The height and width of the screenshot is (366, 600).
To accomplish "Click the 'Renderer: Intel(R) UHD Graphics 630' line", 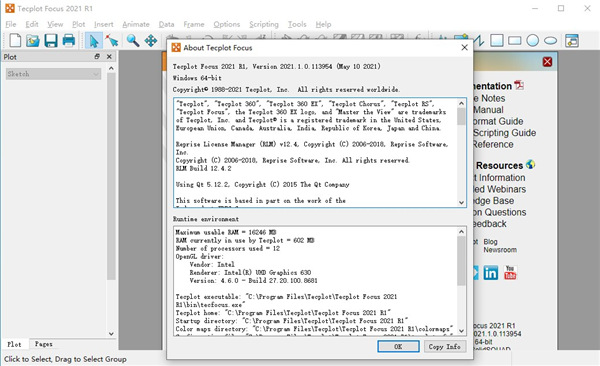I will [x=250, y=272].
